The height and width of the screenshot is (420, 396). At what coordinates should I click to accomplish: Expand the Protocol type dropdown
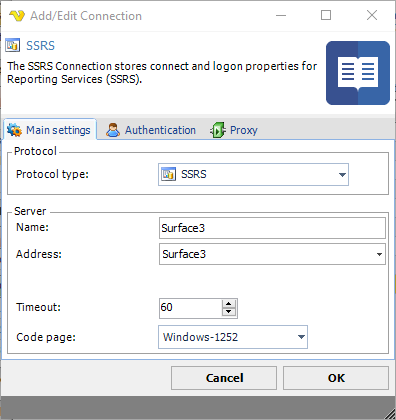click(342, 175)
